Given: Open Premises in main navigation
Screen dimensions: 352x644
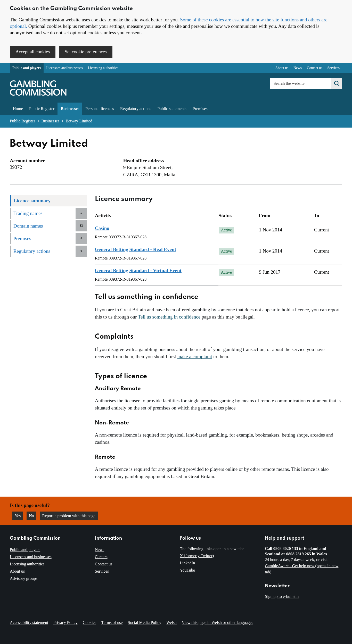Looking at the screenshot, I should click(x=200, y=109).
